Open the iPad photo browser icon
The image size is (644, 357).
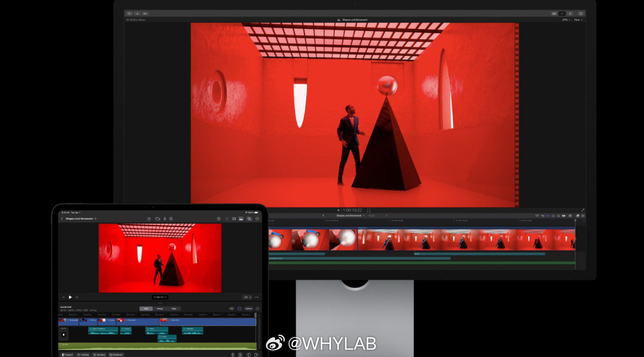coord(241,219)
